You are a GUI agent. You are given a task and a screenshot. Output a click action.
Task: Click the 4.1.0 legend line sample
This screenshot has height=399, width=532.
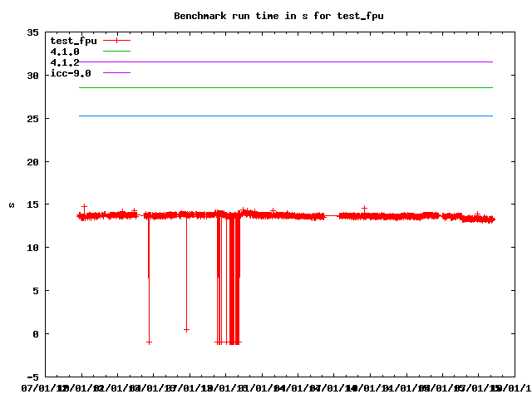[x=117, y=52]
